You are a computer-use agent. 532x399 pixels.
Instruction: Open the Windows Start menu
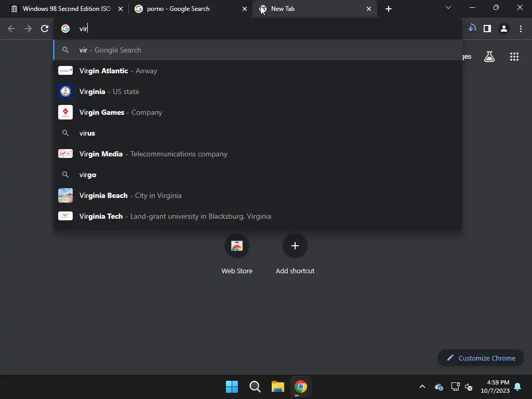click(232, 387)
